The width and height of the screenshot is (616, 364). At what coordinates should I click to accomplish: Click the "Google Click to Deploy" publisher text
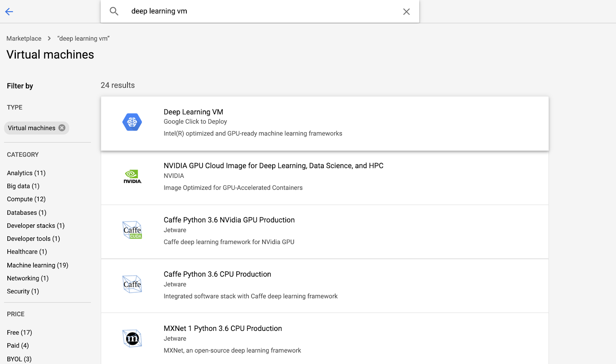(195, 122)
